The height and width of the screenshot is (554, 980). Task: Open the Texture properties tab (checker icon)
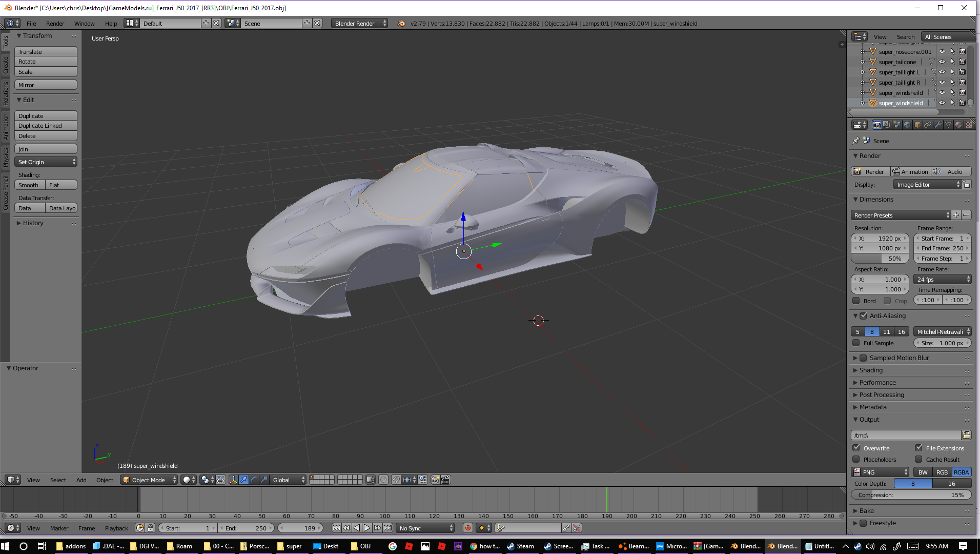(969, 125)
